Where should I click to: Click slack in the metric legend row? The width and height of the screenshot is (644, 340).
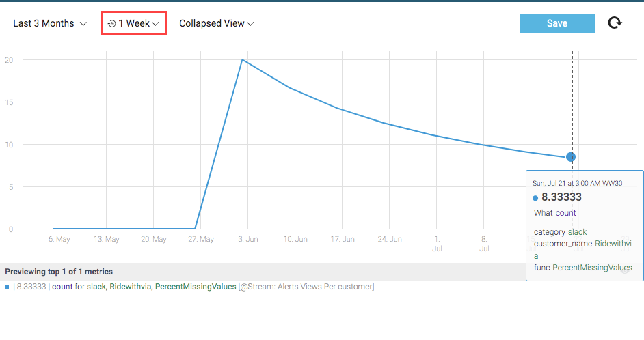point(96,287)
